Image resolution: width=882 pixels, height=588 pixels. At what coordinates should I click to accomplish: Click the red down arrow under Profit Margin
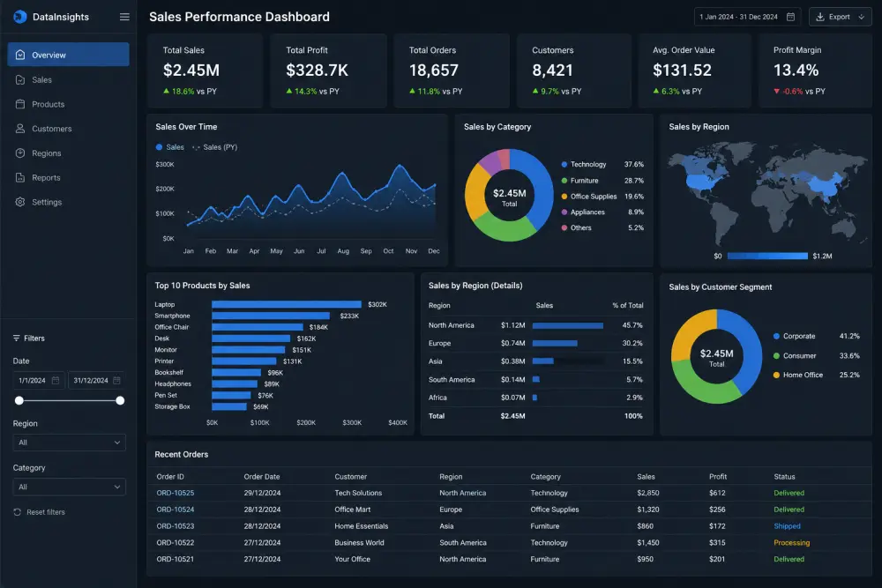[x=777, y=91]
